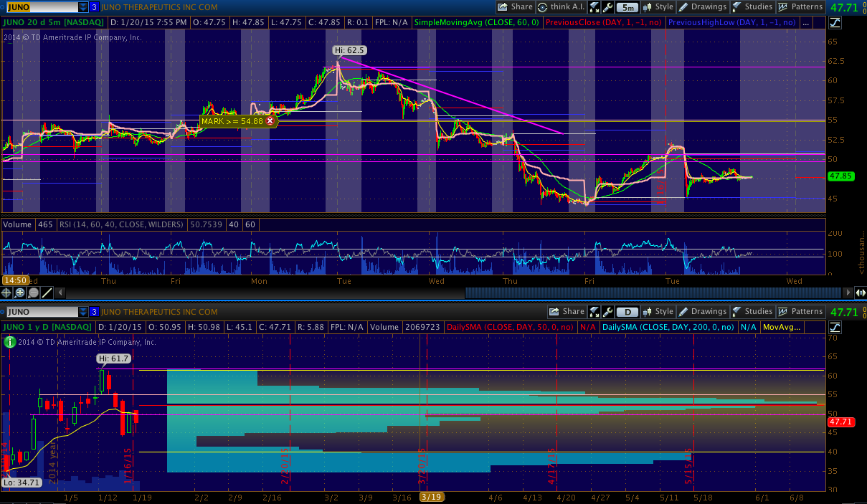Zoom in with the magnifier plus icon
This screenshot has height=504, width=867.
point(20,293)
